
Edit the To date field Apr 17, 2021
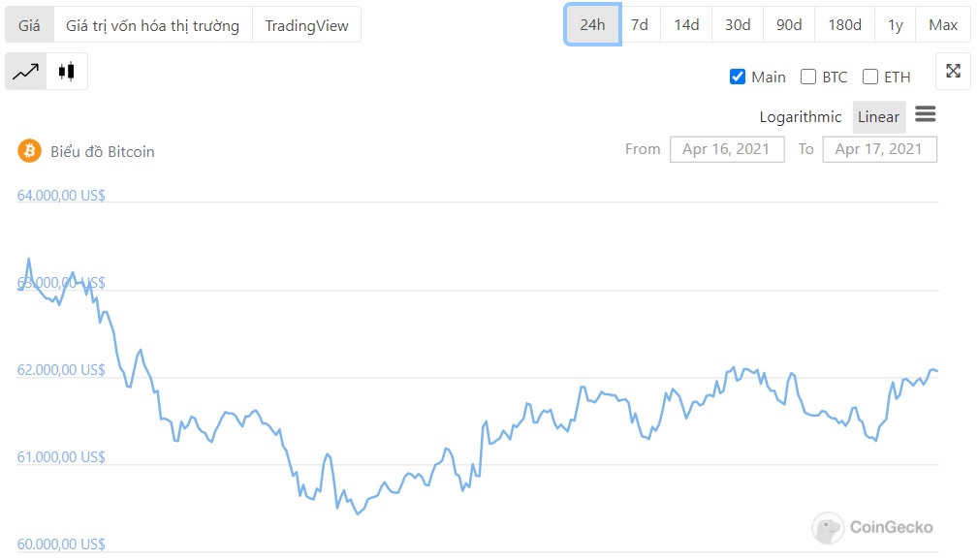click(x=879, y=148)
